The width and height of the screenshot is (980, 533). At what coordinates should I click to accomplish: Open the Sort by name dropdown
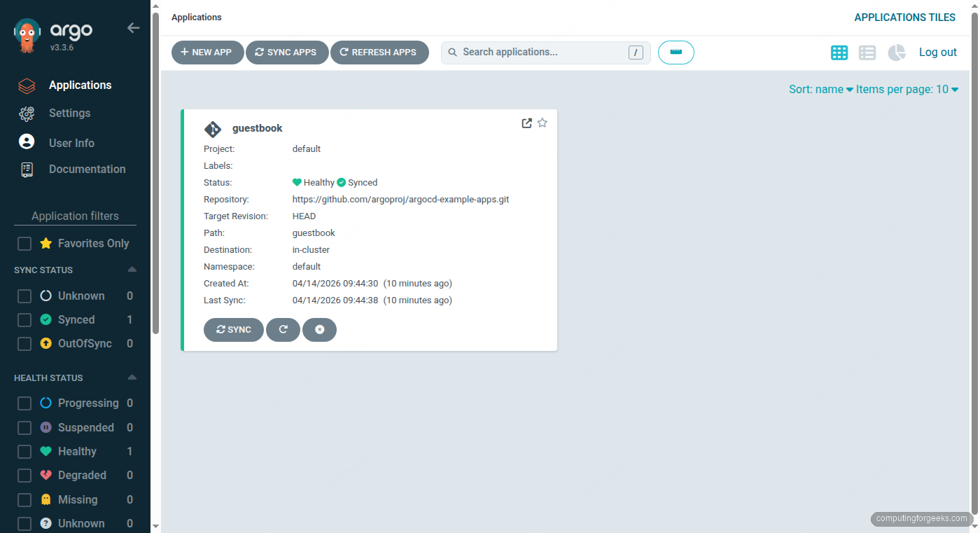(820, 90)
